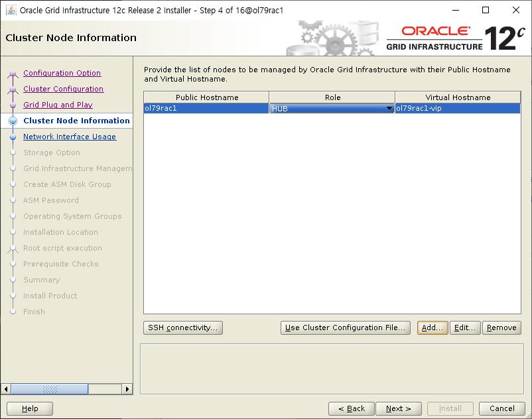Viewport: 532px width, 419px height.
Task: Click the Install Product step label
Action: coord(50,296)
